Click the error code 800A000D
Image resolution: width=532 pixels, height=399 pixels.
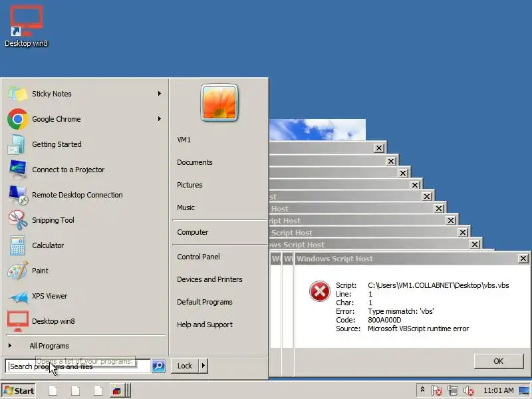click(384, 320)
